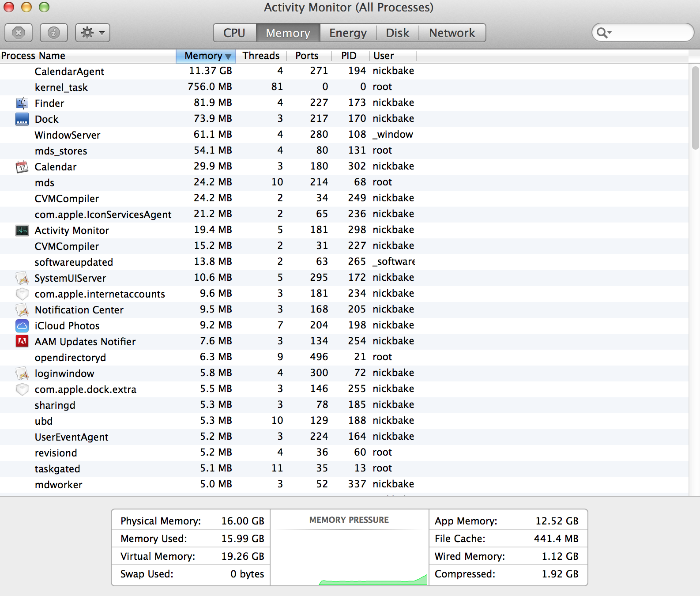This screenshot has width=700, height=596.
Task: Click the Finder process icon
Action: (x=22, y=103)
